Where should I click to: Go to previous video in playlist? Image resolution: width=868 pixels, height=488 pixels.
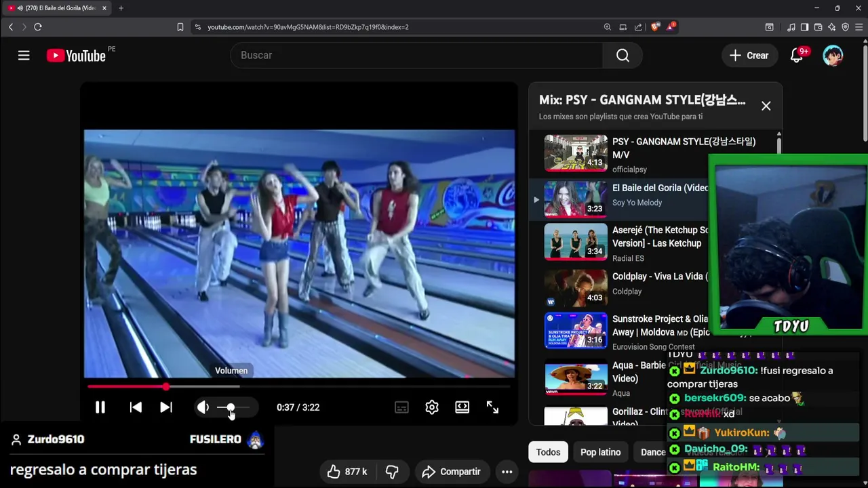[x=136, y=407]
